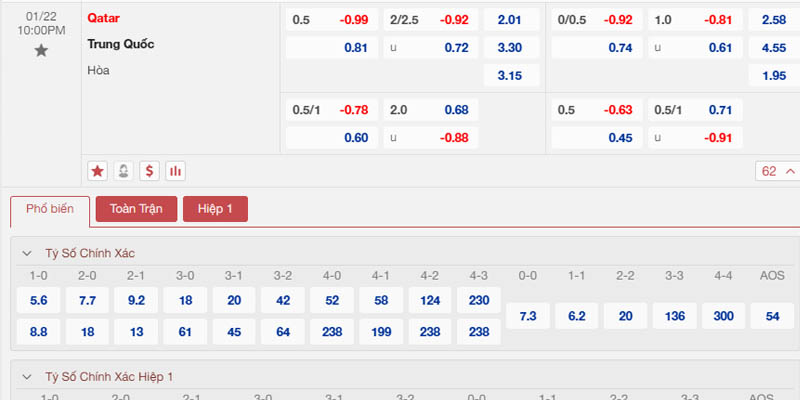Screen dimensions: 800x400
Task: Switch to the Phổ biến tab
Action: coord(50,209)
